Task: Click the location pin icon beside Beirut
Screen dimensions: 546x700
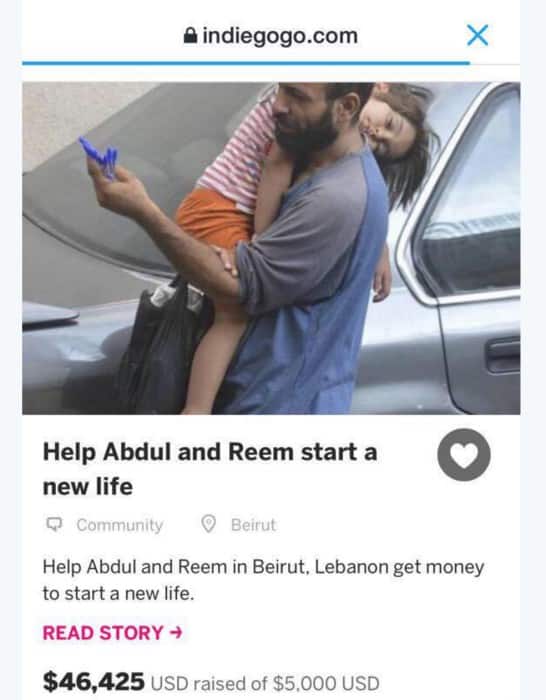Action: point(208,524)
